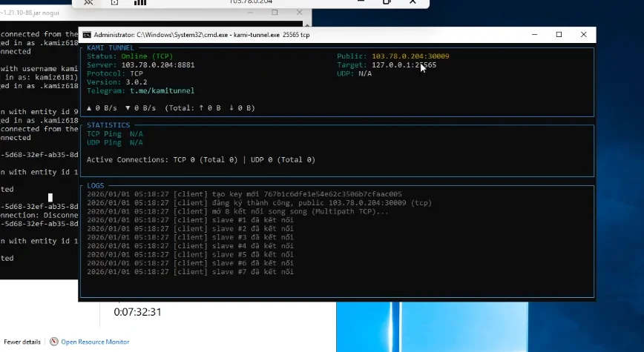Click the jar nogui window title text

(x=30, y=13)
